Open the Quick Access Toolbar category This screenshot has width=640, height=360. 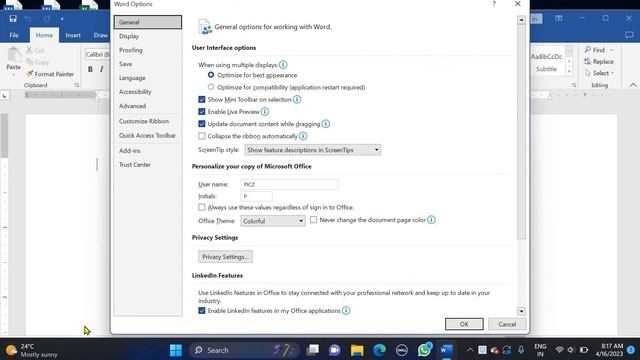point(148,135)
